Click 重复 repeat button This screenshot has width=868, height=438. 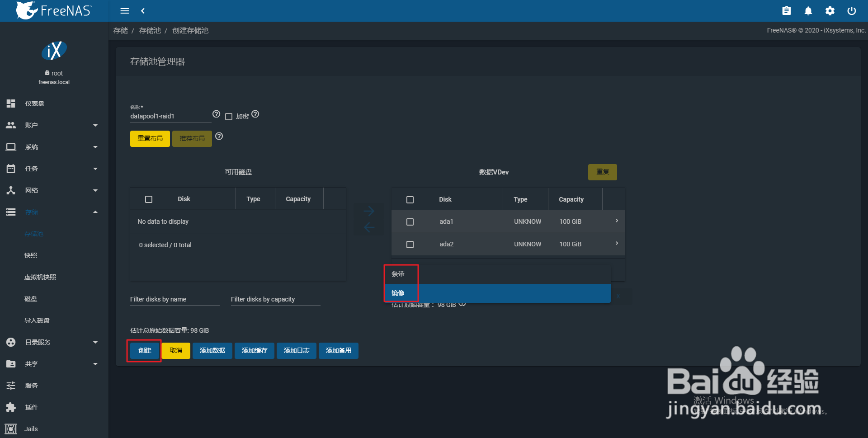[603, 172]
